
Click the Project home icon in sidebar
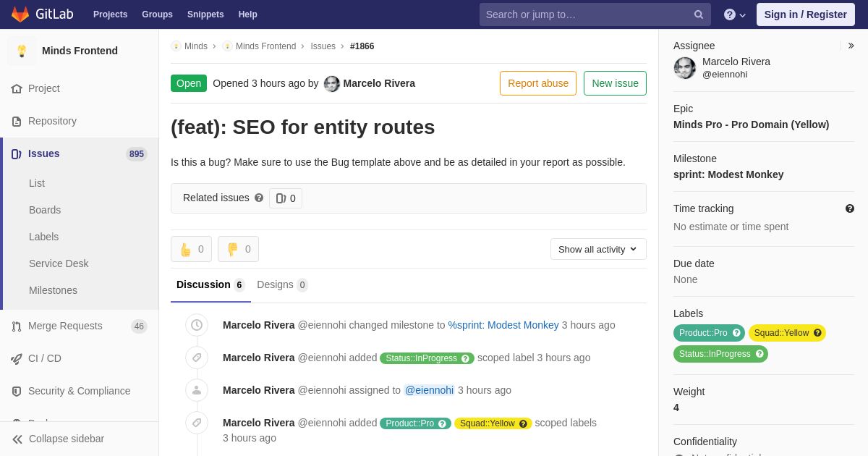17,88
